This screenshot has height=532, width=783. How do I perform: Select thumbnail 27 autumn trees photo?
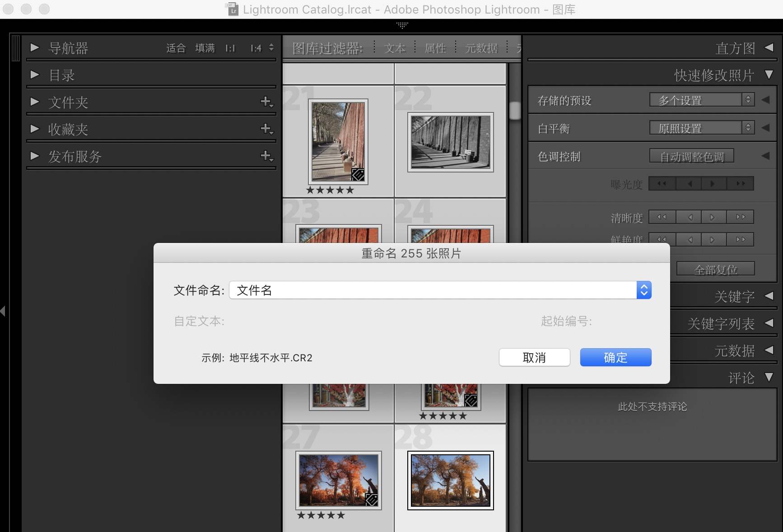[338, 480]
